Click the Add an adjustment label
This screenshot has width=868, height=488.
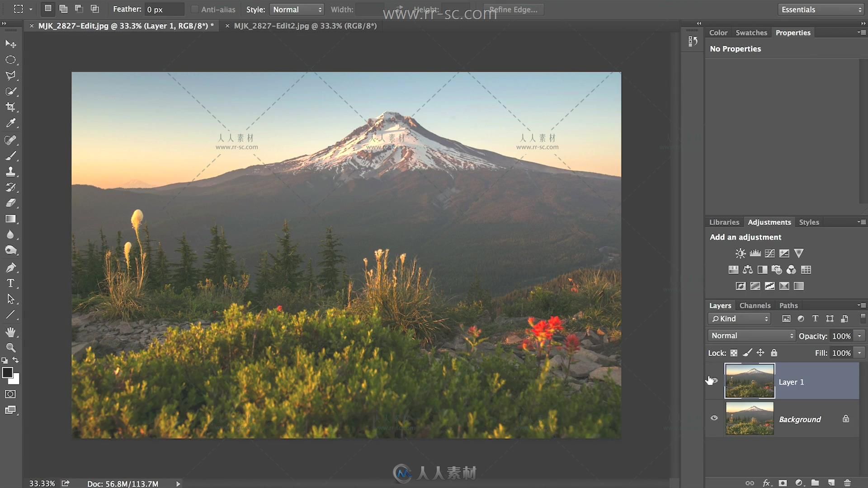click(x=745, y=237)
